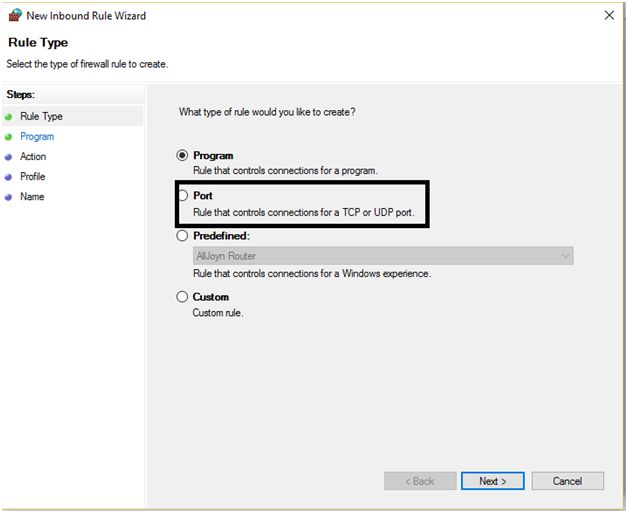Screen dimensions: 628x513
Task: Click the bullet icon next to Action step
Action: 9,157
